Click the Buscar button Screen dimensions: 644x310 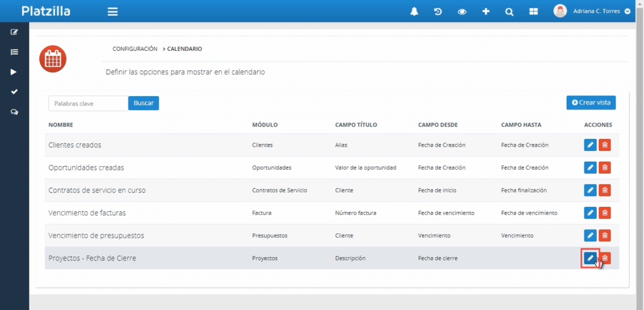click(143, 103)
